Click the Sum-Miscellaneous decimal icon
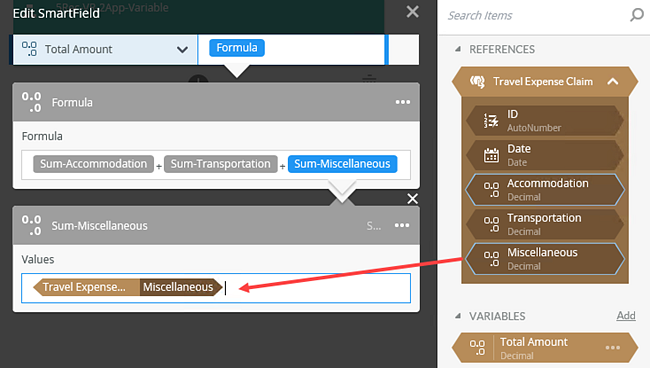650x368 pixels. coord(32,225)
